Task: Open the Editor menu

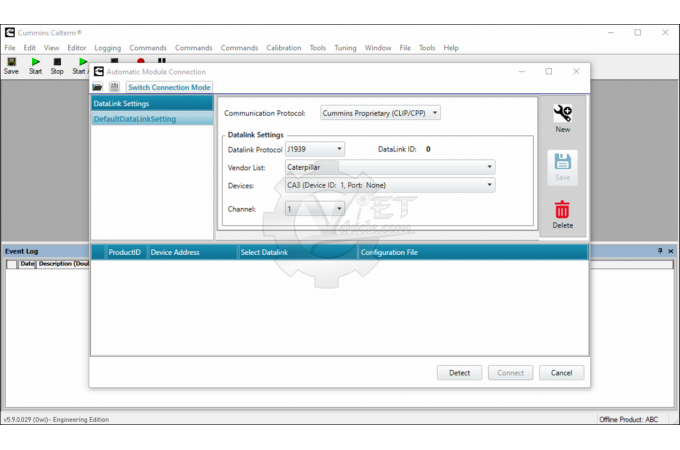Action: coord(77,48)
